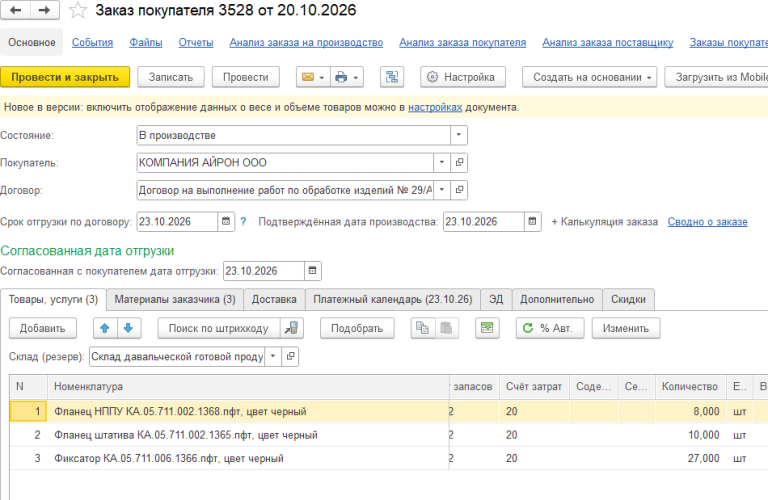Open calendar for Срок отгрузки по договору
Screen dimensions: 768x500
click(x=226, y=221)
